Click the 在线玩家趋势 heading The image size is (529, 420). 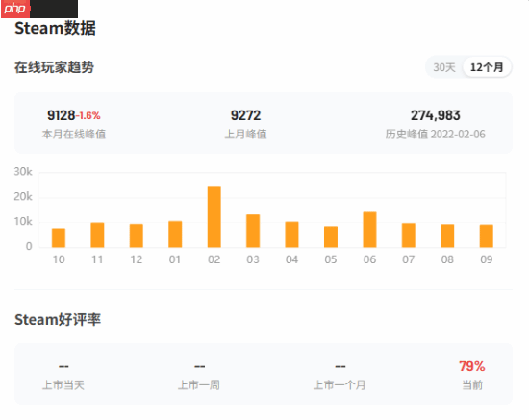point(54,67)
